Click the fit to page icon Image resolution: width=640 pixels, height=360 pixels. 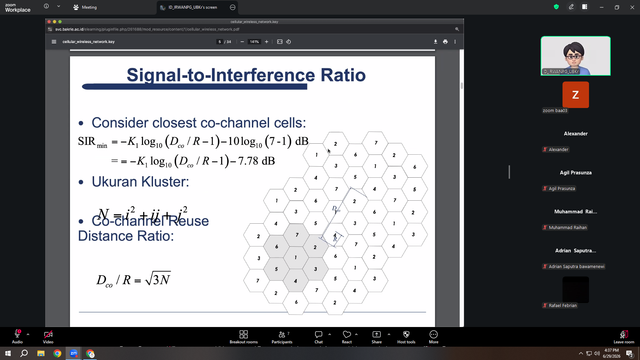click(280, 42)
